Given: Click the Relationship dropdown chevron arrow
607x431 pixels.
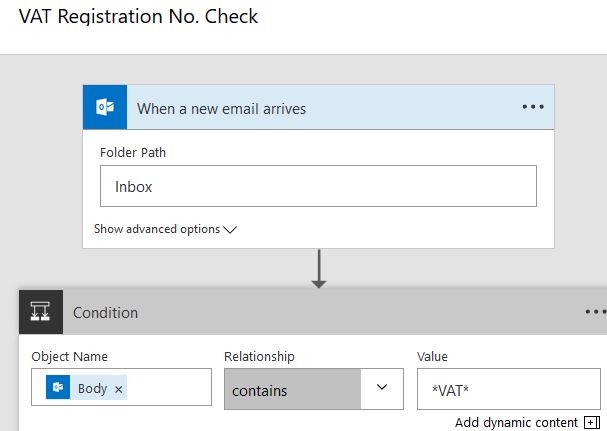Looking at the screenshot, I should (x=381, y=388).
